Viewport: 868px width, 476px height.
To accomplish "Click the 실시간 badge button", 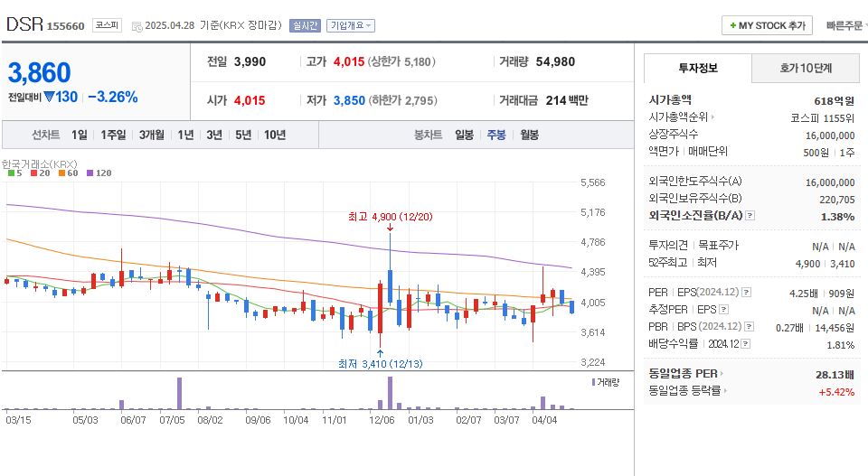I will [x=305, y=25].
